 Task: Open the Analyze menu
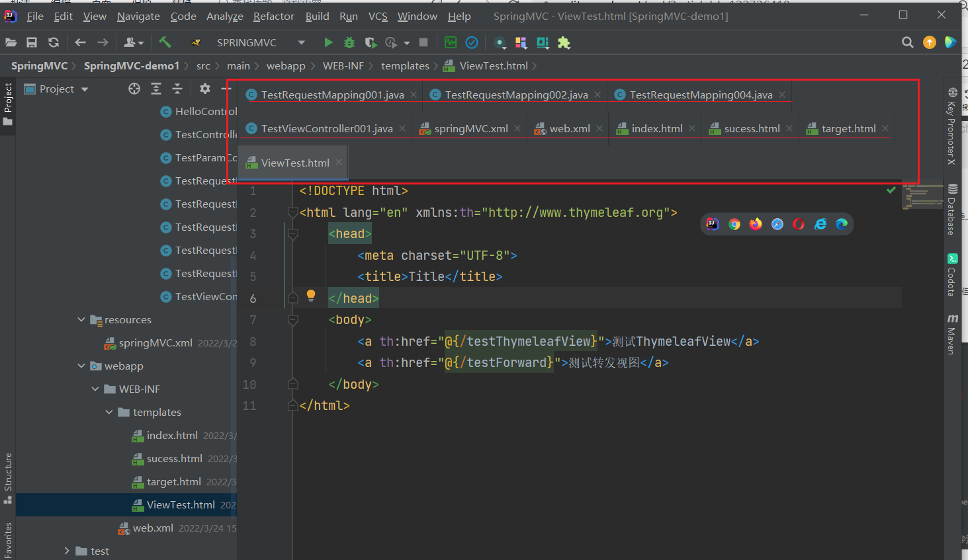coord(224,16)
